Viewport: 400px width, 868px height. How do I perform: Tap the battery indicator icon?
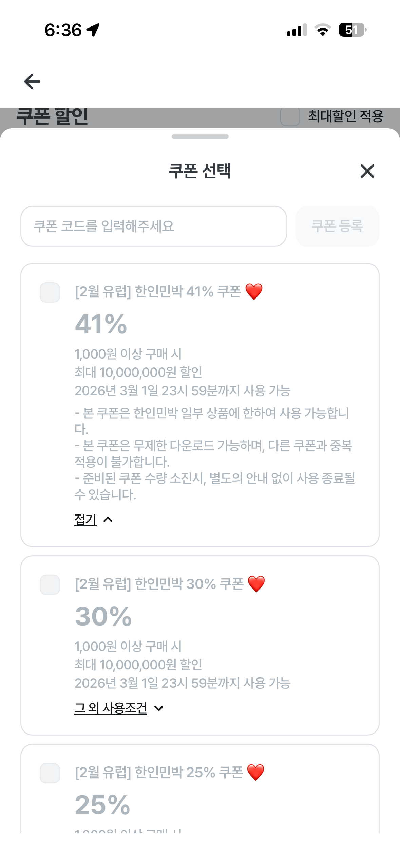352,30
